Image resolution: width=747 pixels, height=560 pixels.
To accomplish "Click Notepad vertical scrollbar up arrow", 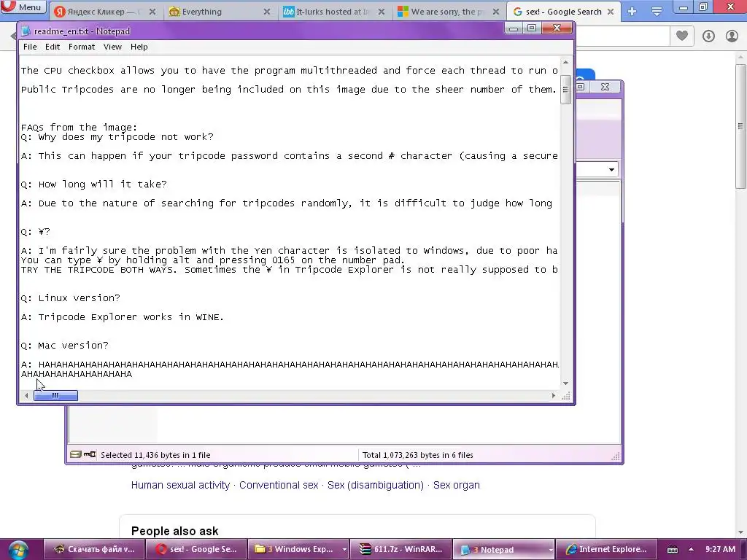I will (565, 62).
